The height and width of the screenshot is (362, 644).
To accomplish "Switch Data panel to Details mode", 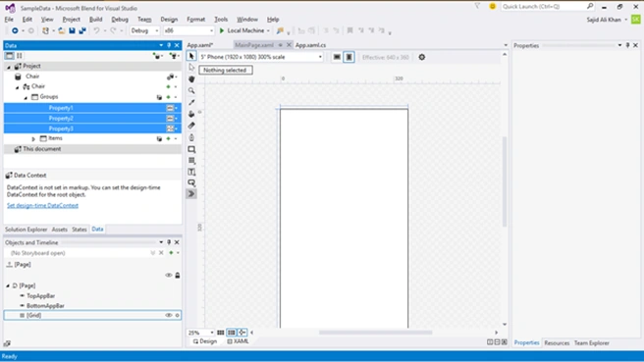I will pos(19,55).
